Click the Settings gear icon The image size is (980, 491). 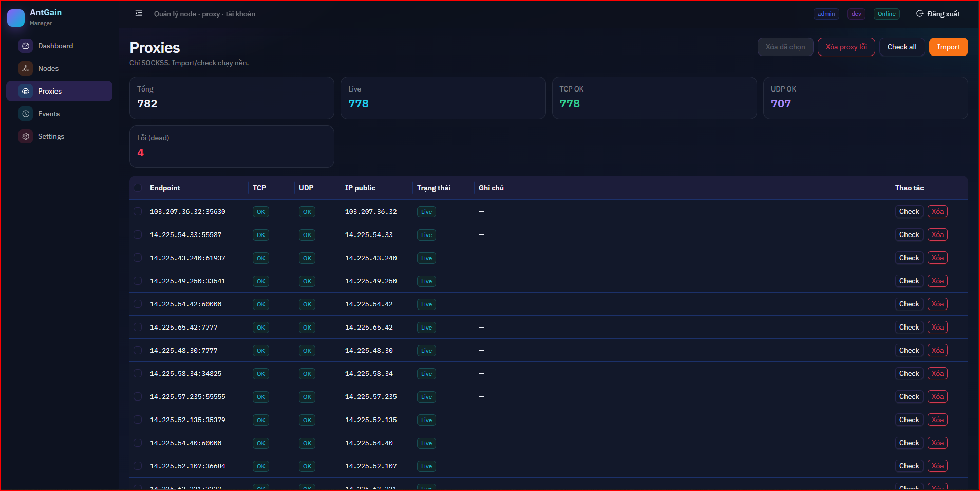(26, 136)
